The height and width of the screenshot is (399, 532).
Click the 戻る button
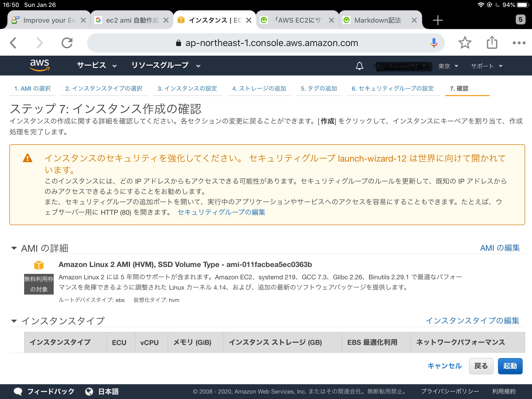[x=481, y=366]
